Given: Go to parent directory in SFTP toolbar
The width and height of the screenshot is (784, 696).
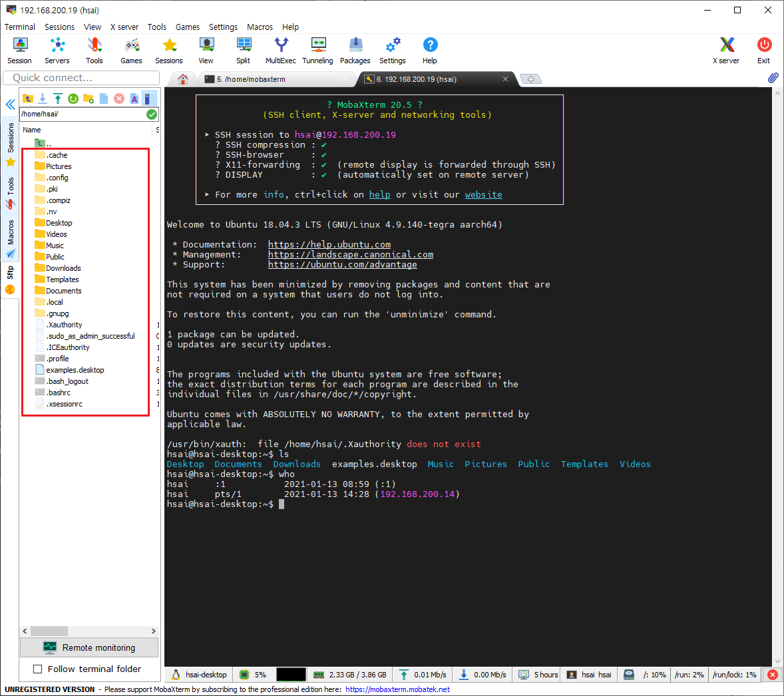Looking at the screenshot, I should coord(28,98).
